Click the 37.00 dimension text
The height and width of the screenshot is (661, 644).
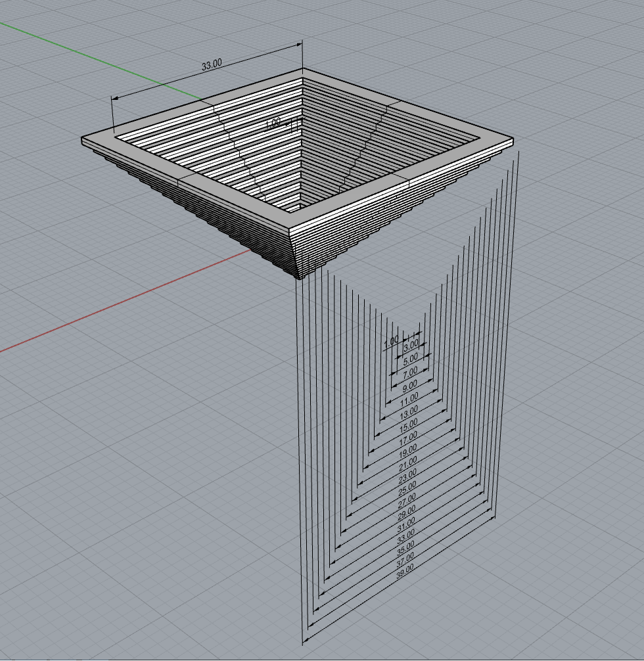(x=406, y=559)
